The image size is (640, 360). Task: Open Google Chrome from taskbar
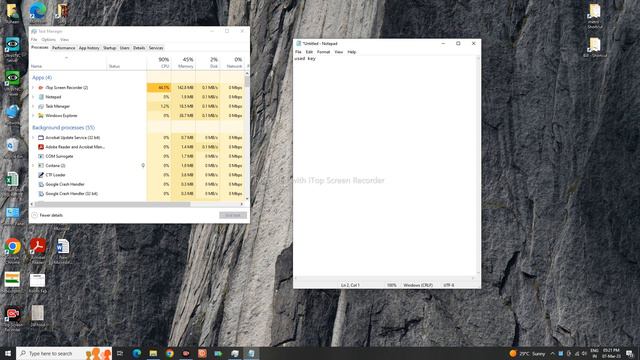[170, 353]
